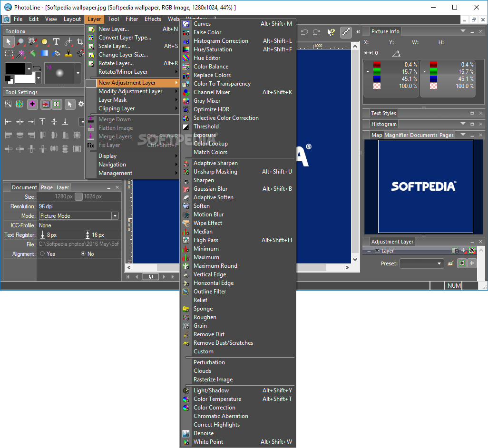Collapse the Layer row in Adjustment Layer panel
488x448 pixels.
[369, 251]
